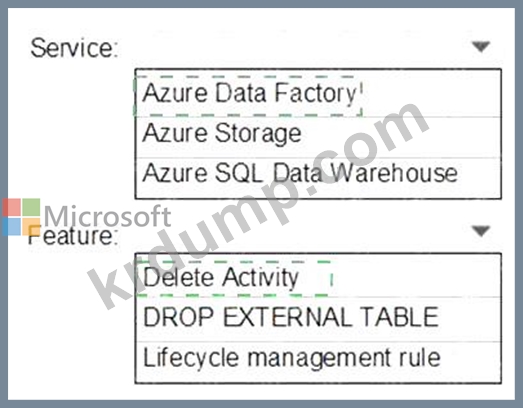
Task: Click the Microsoft wordmark text
Action: coord(107,216)
